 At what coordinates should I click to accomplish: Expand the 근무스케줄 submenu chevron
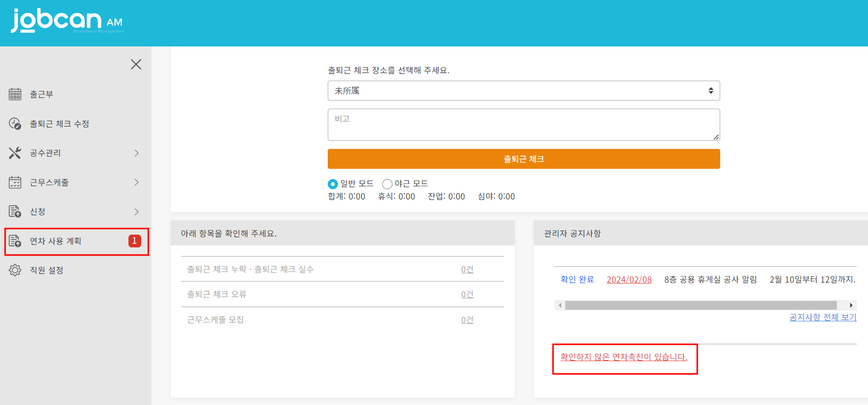tap(137, 183)
